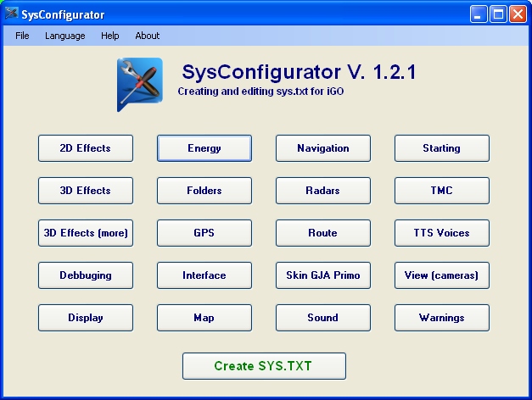Open the GPS settings
Viewport: 532px width, 400px height.
(204, 233)
